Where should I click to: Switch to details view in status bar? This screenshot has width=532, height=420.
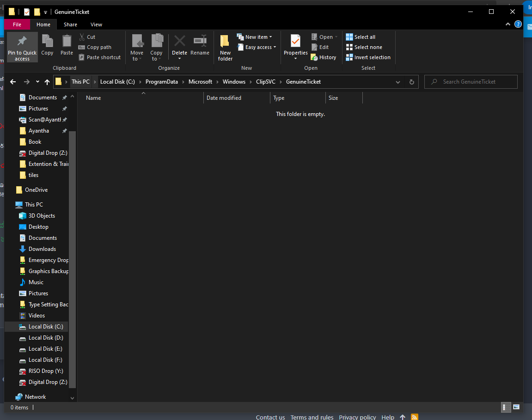click(x=505, y=407)
